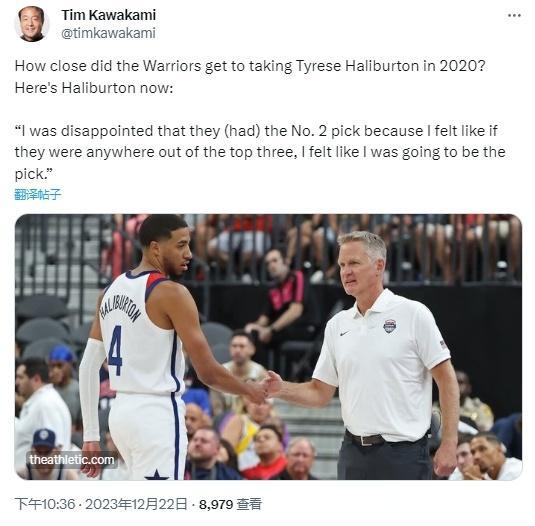Click the 'I was disappointed' quote paragraph
The width and height of the screenshot is (535, 526).
pyautogui.click(x=260, y=152)
